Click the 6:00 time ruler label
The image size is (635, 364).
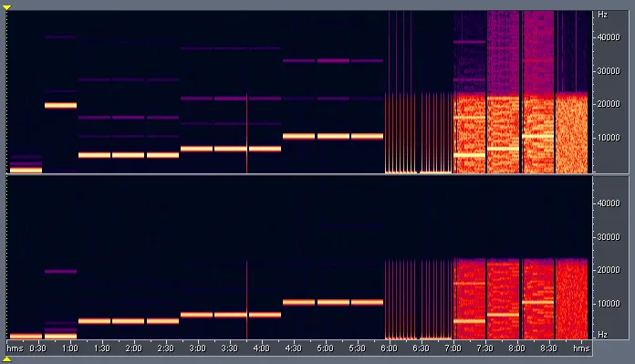tap(389, 348)
